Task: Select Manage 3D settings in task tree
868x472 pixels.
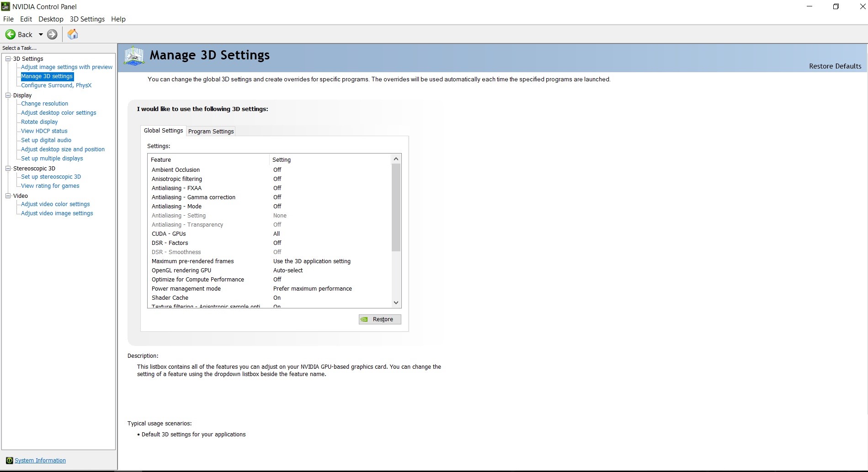Action: click(47, 76)
